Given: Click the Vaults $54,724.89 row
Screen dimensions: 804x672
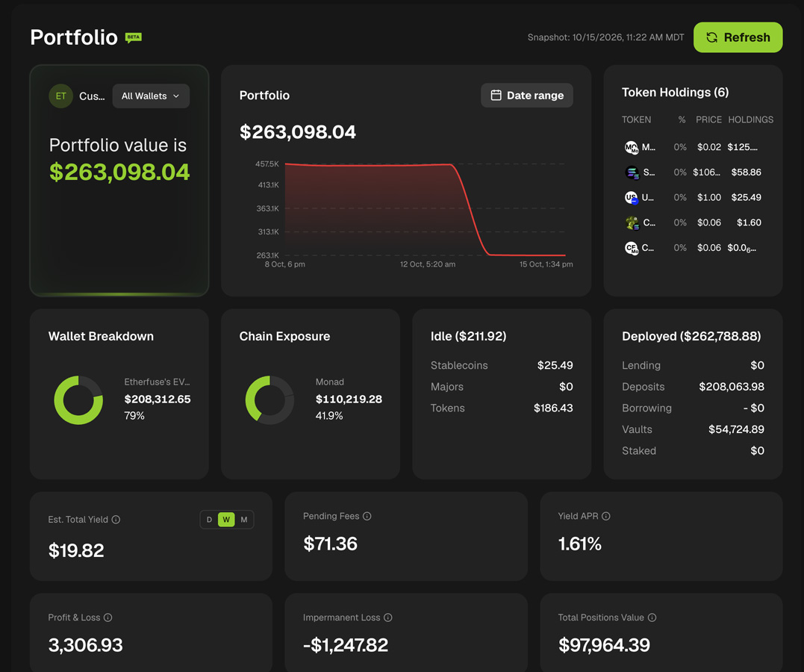Looking at the screenshot, I should (693, 429).
